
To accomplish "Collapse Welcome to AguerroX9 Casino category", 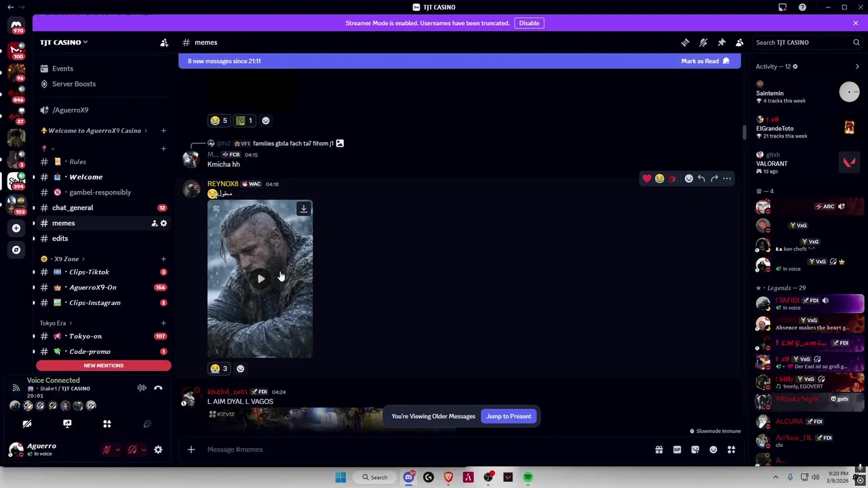I will 94,131.
